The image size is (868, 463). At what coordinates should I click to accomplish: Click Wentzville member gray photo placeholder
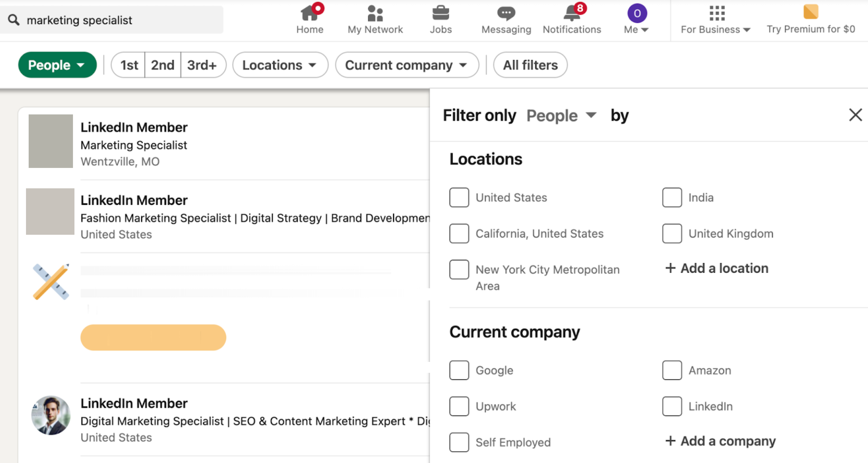[51, 141]
